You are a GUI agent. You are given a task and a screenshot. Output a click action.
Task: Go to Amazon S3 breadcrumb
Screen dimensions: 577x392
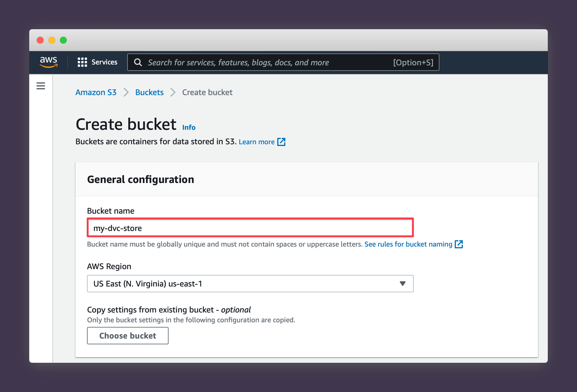pos(96,92)
